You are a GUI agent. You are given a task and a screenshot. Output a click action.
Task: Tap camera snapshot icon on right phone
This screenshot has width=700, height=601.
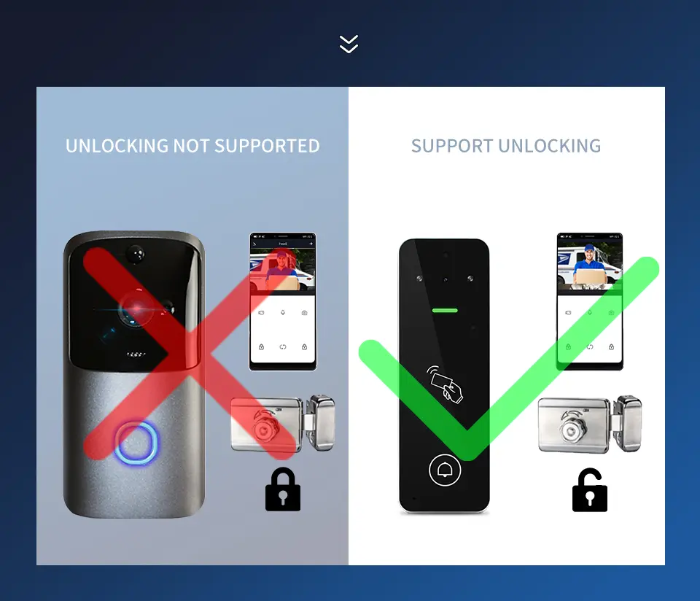(611, 313)
